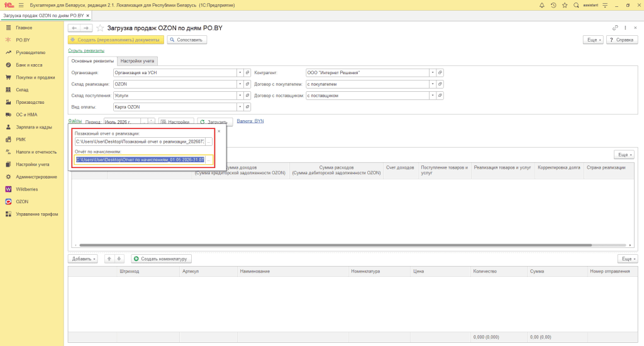Click Создать номенклатуру button
This screenshot has width=644, height=346.
pyautogui.click(x=162, y=259)
